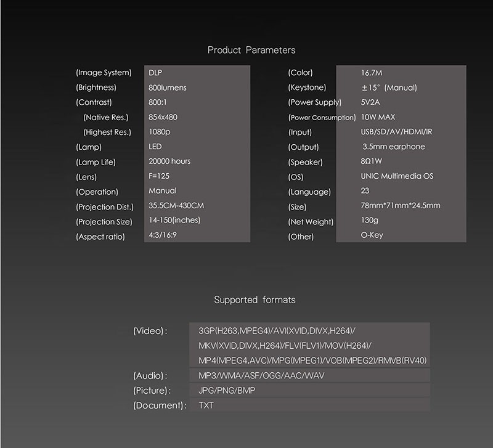Image resolution: width=493 pixels, height=448 pixels.
Task: Click the 20000 hours lamp life value
Action: [169, 161]
